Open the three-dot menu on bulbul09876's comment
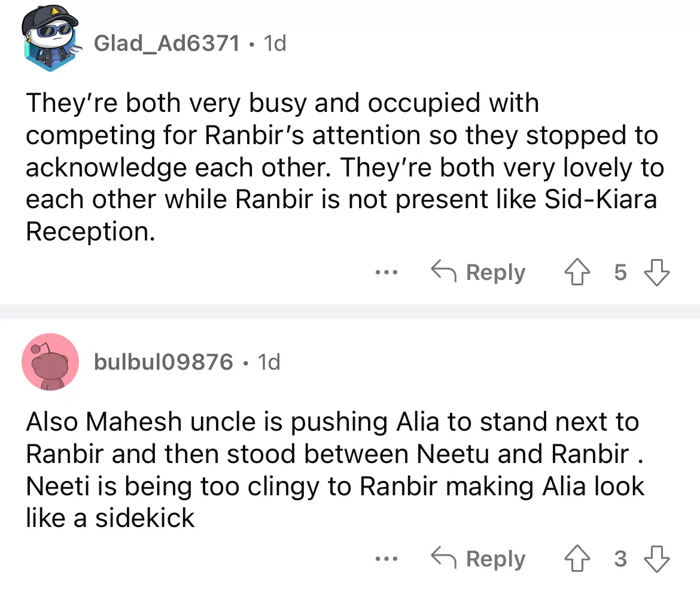700x591 pixels. (386, 559)
